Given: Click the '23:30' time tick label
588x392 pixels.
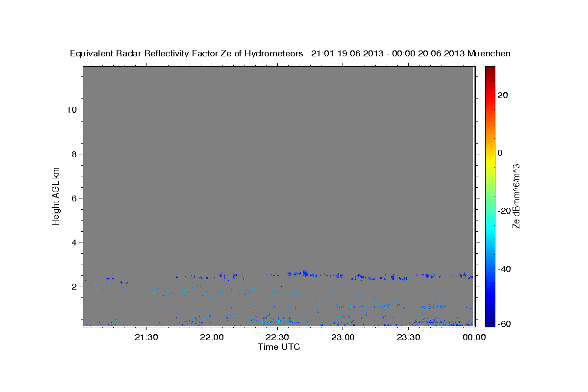Looking at the screenshot, I should 409,337.
